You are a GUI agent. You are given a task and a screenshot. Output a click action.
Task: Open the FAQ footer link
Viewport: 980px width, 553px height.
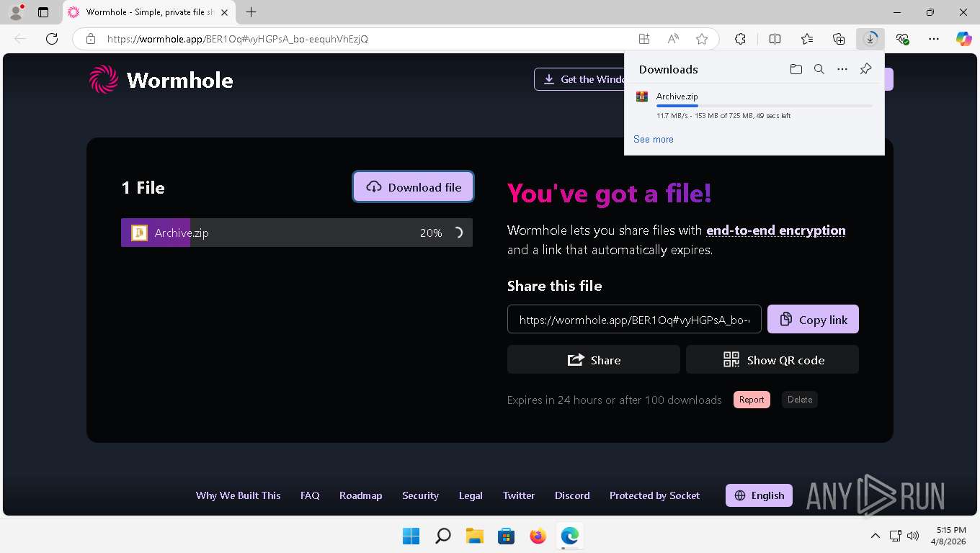coord(310,495)
